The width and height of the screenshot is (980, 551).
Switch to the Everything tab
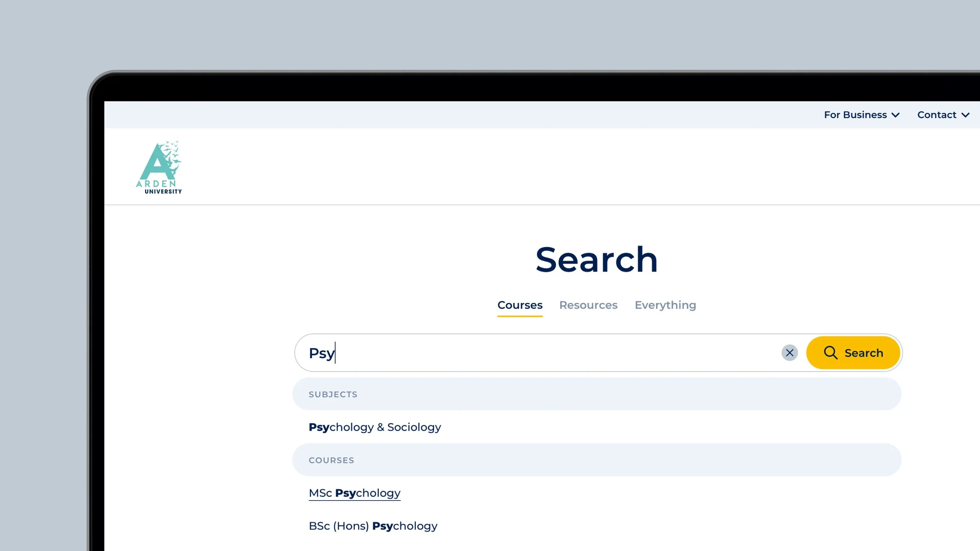point(665,305)
